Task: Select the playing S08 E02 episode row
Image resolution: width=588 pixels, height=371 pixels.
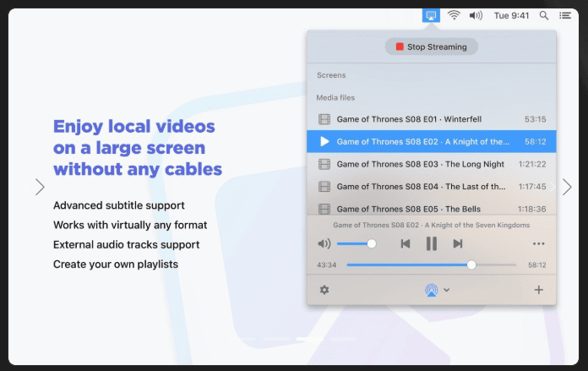Action: (431, 141)
